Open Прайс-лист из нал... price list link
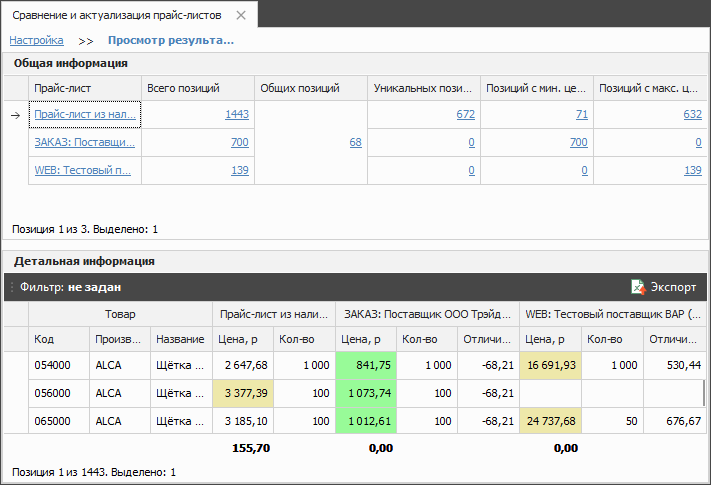This screenshot has height=485, width=711. tap(85, 114)
